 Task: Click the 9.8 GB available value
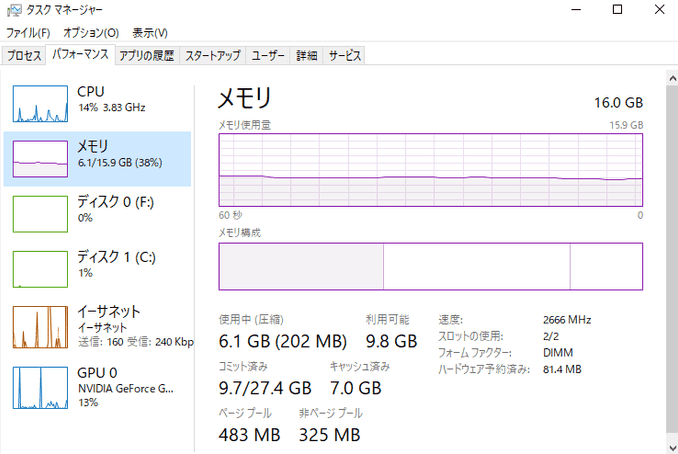coord(391,342)
